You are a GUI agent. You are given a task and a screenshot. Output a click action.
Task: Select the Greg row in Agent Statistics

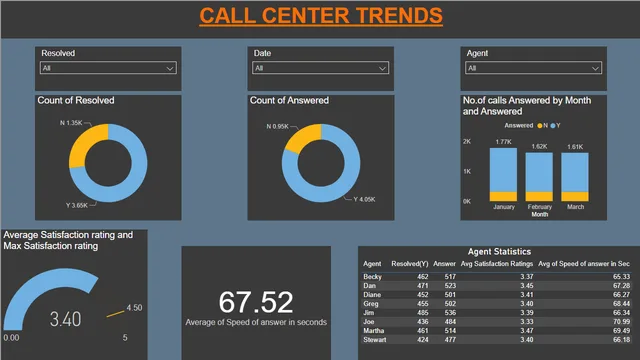[x=496, y=304]
